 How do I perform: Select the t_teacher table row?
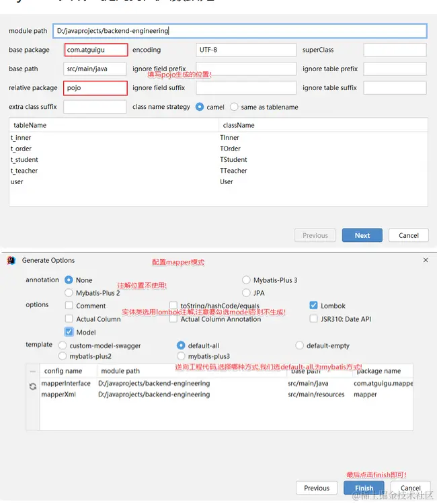click(x=218, y=171)
